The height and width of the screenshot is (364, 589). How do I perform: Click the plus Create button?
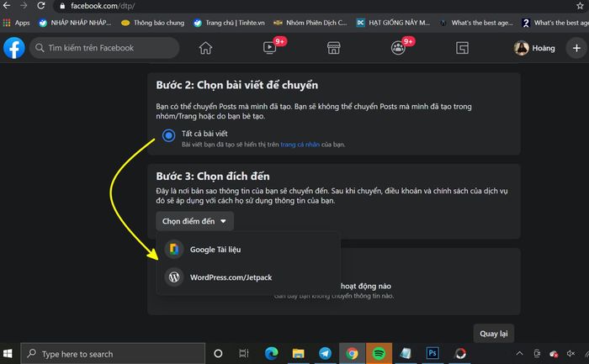coord(576,48)
